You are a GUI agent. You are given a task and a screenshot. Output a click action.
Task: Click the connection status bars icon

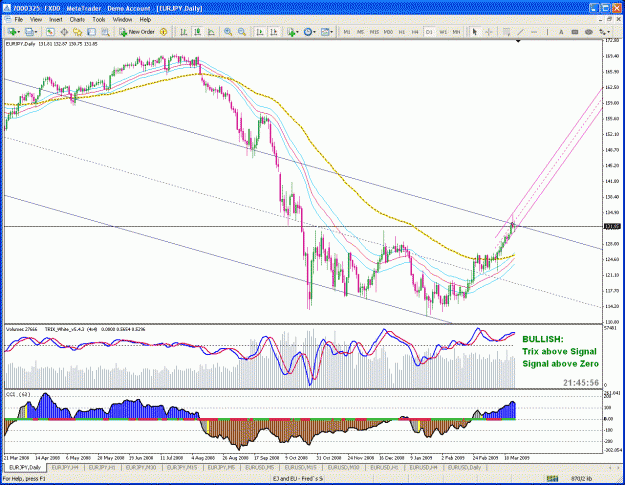pos(552,479)
